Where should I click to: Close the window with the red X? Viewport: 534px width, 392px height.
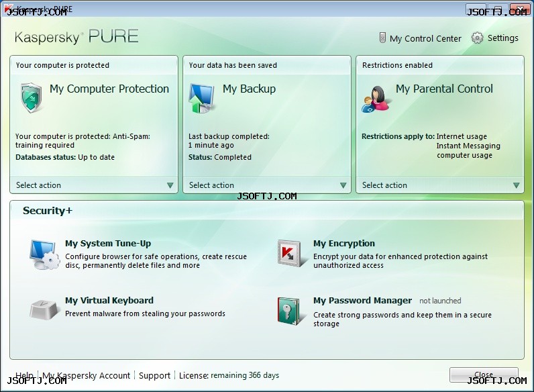[521, 9]
